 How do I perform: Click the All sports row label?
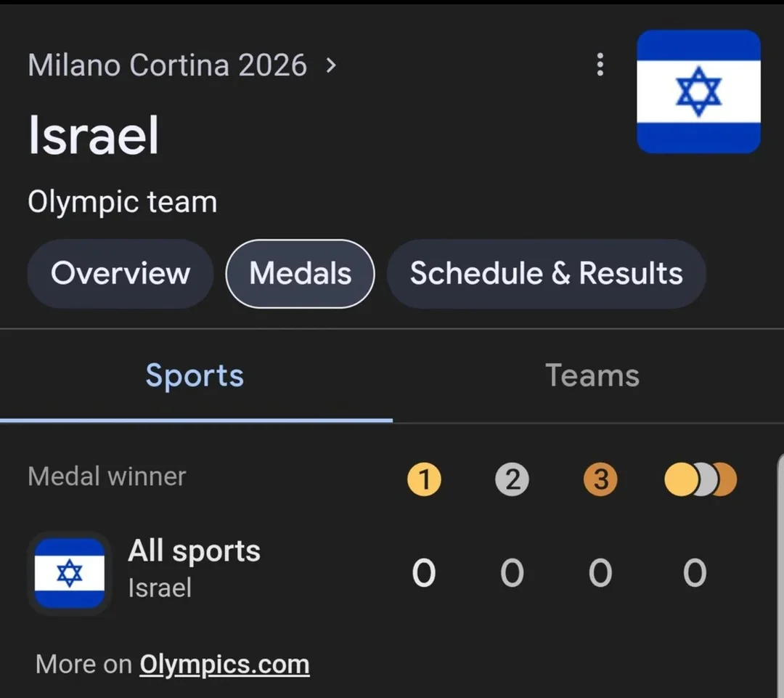[194, 551]
